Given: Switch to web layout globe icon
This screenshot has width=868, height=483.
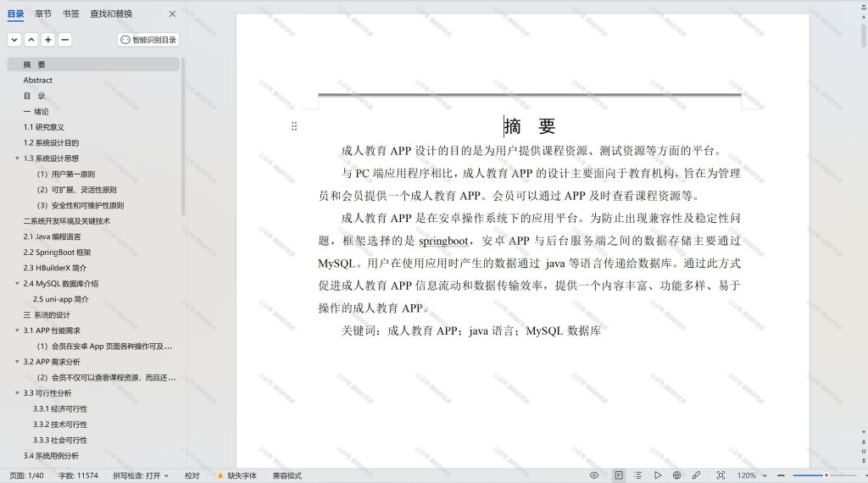Looking at the screenshot, I should [x=676, y=475].
